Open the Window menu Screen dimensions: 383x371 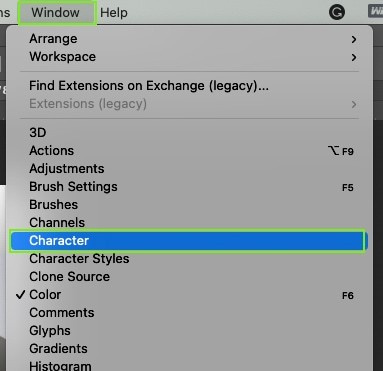click(x=56, y=13)
